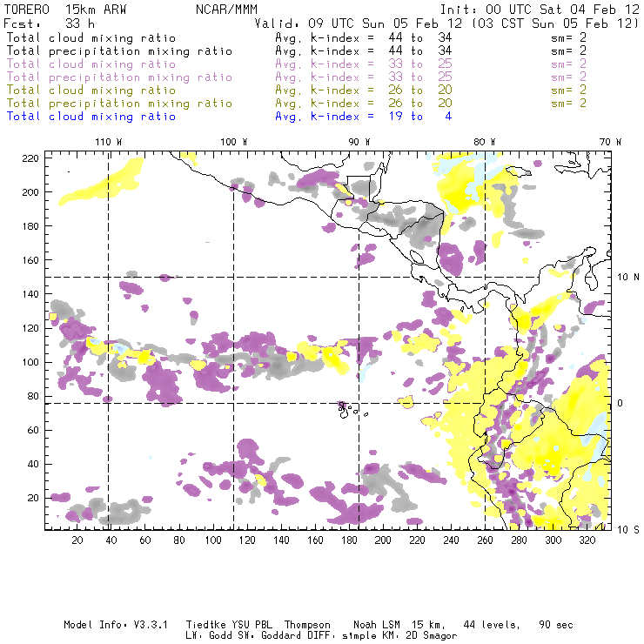Click the '20' tick on the vertical axis
Viewport: 644px width, 644px height.
click(33, 498)
